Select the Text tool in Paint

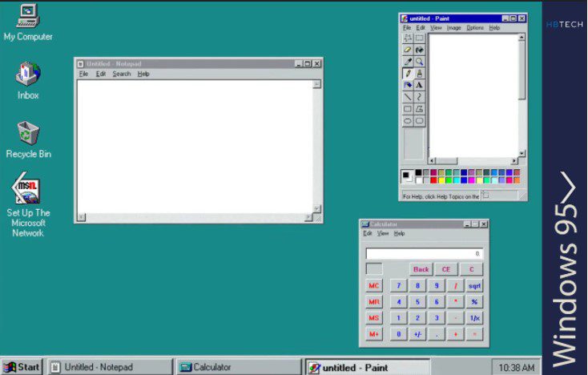[419, 85]
